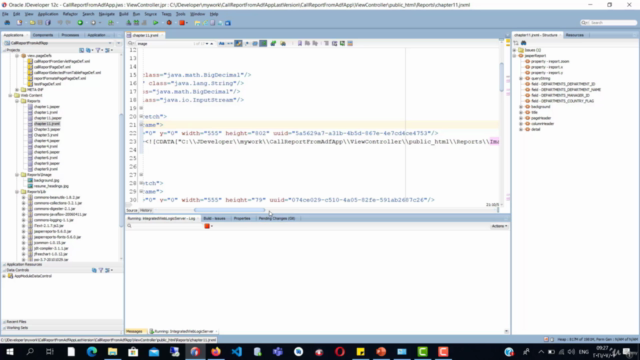Click the main toolbar Search field

(608, 23)
